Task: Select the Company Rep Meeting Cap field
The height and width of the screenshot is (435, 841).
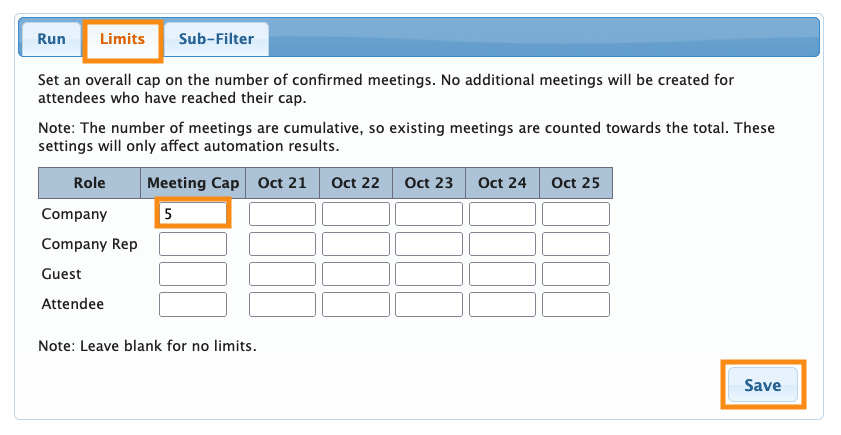Action: pyautogui.click(x=193, y=244)
